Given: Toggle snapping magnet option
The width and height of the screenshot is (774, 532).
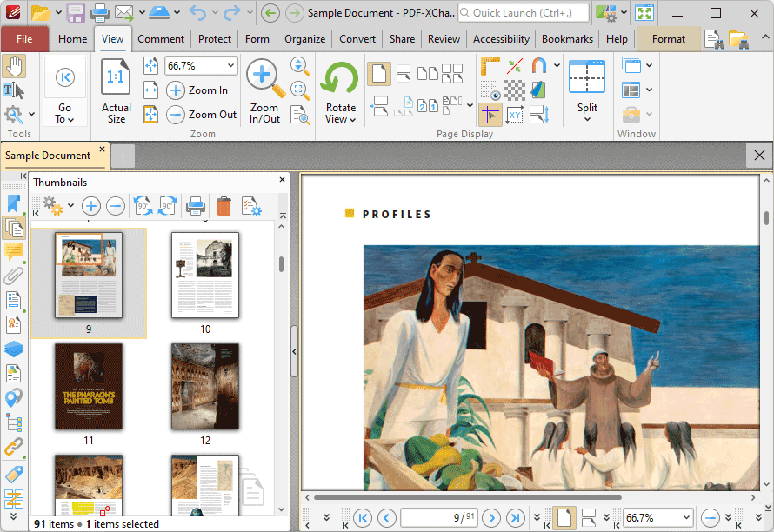Looking at the screenshot, I should pyautogui.click(x=538, y=67).
